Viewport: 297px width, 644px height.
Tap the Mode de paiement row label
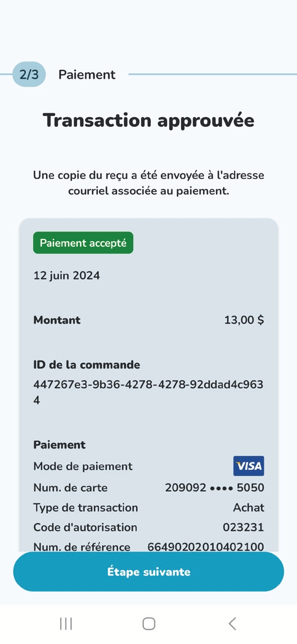83,466
